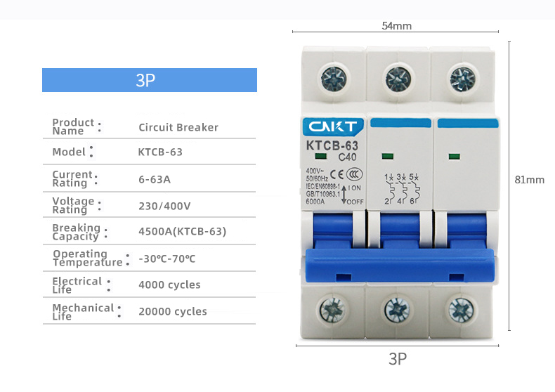Click the 'Voltage Rating' label
555x392 pixels.
(73, 205)
